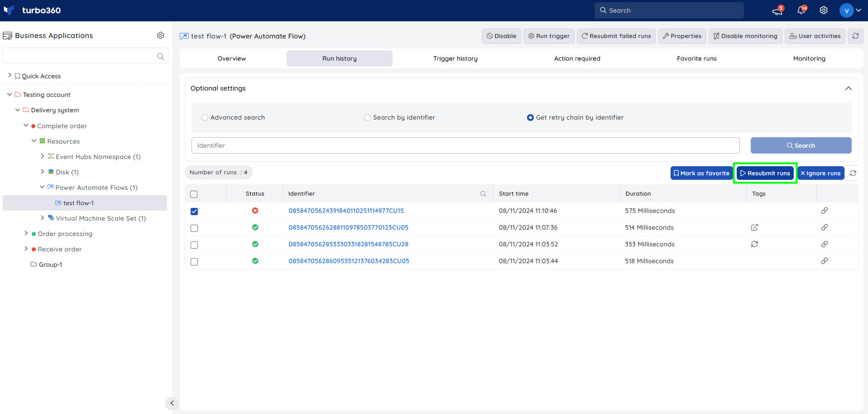Select the Advanced search radio button
Screen dimensions: 868x414
click(x=205, y=117)
